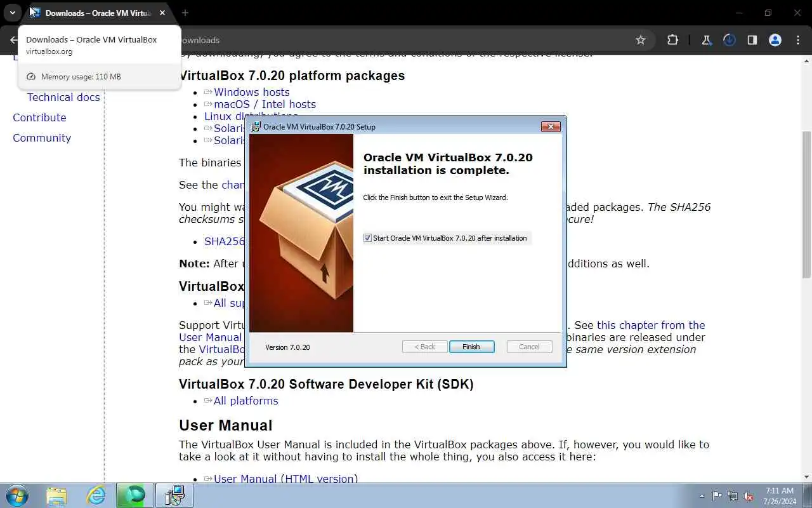Click the external-link icon before All platforms

pyautogui.click(x=208, y=401)
